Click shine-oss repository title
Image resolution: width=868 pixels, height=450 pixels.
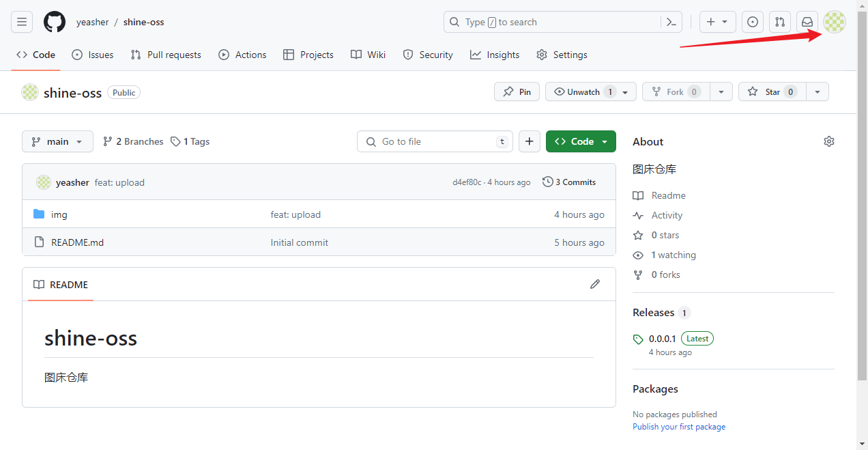tap(72, 92)
